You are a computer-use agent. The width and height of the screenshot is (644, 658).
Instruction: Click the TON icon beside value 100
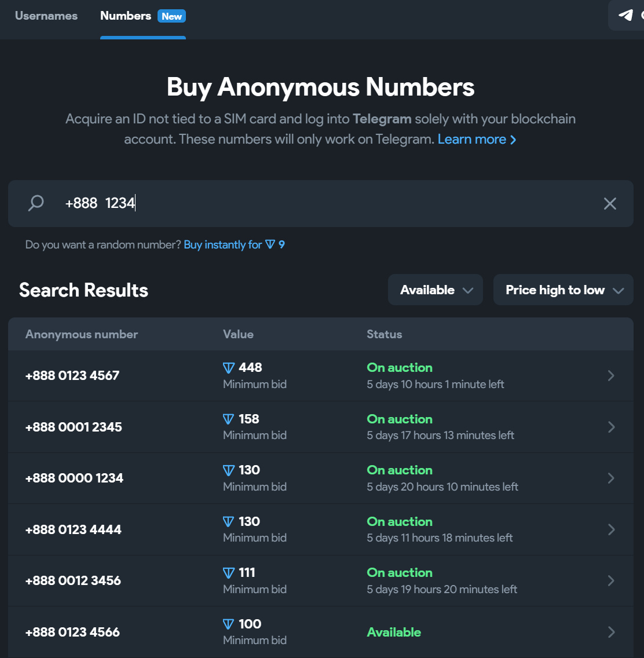coord(229,624)
